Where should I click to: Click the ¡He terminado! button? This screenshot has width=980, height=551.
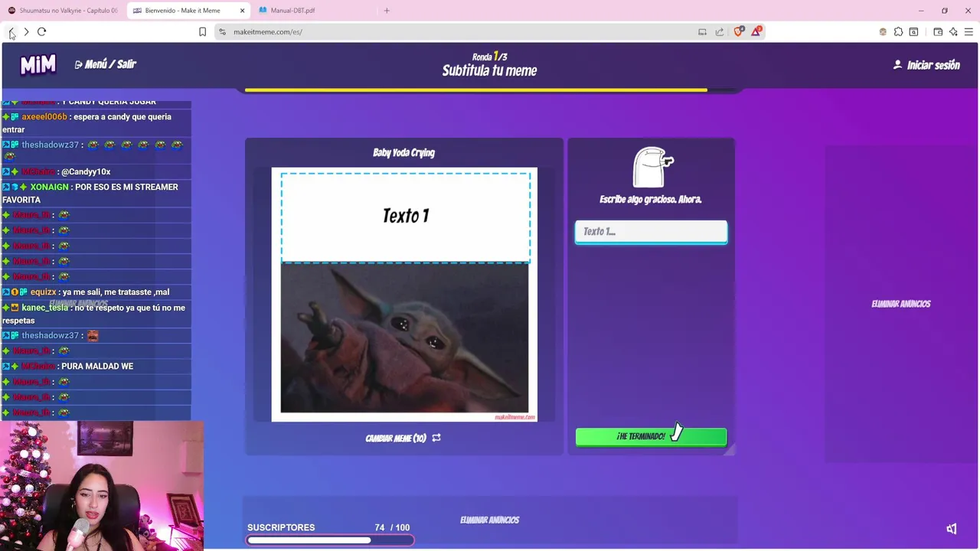pos(651,436)
